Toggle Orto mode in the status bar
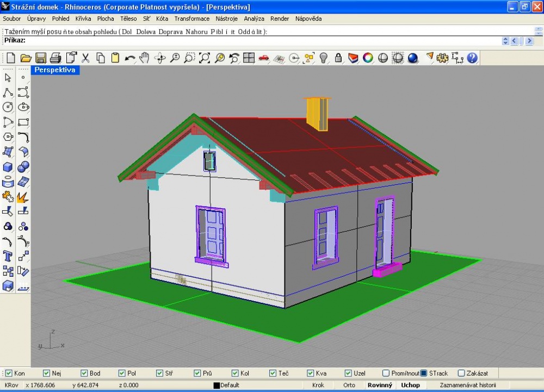 point(349,385)
